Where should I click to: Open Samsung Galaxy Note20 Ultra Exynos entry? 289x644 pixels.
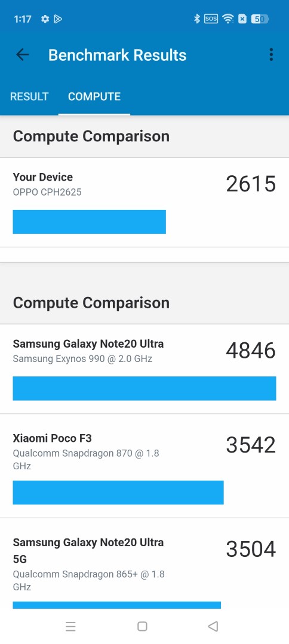(144, 369)
